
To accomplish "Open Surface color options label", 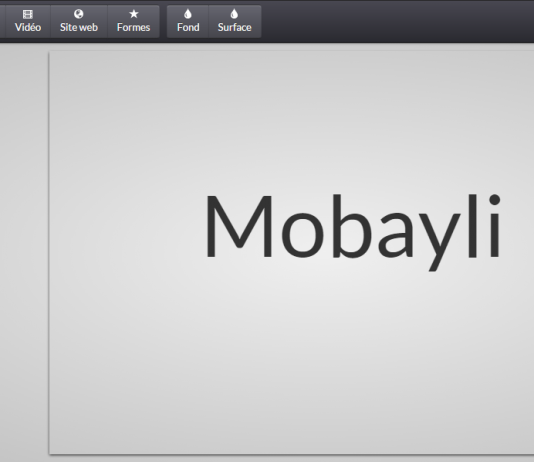I will pos(235,27).
